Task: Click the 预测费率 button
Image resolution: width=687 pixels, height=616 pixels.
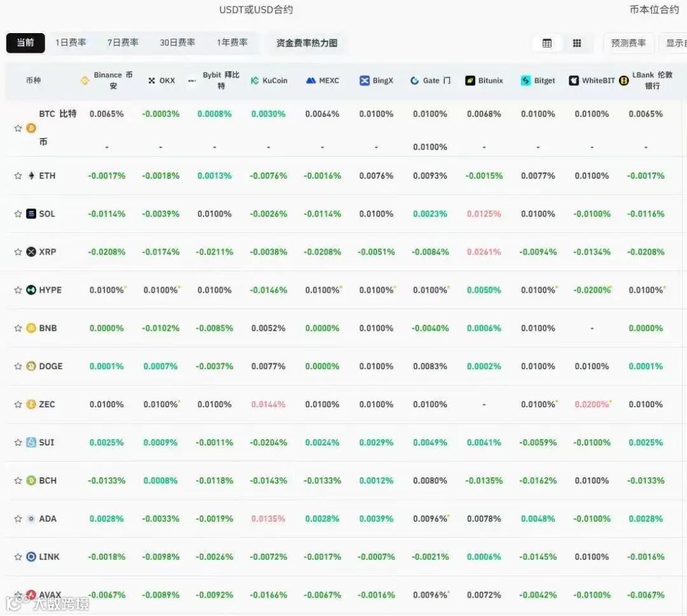Action: point(628,43)
